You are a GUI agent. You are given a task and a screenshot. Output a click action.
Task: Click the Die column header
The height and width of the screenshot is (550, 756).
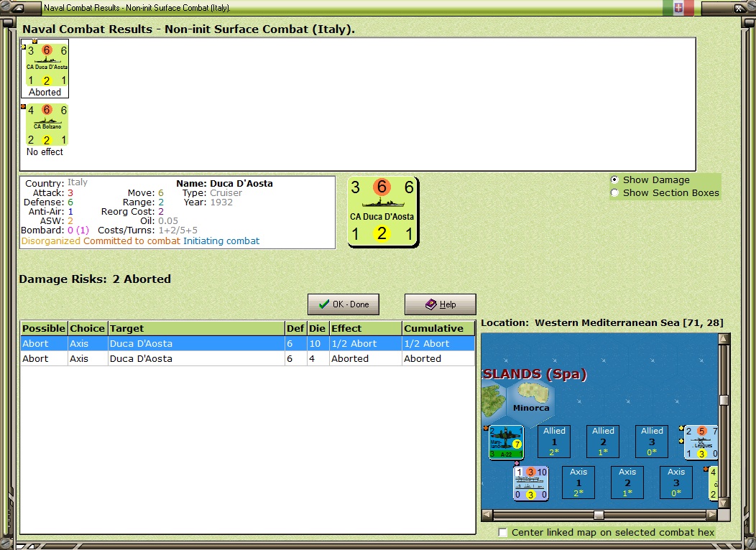pyautogui.click(x=318, y=328)
